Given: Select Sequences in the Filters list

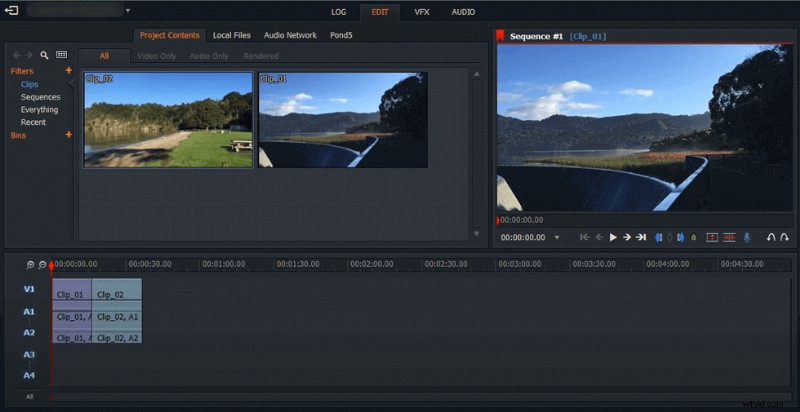Looking at the screenshot, I should 40,97.
